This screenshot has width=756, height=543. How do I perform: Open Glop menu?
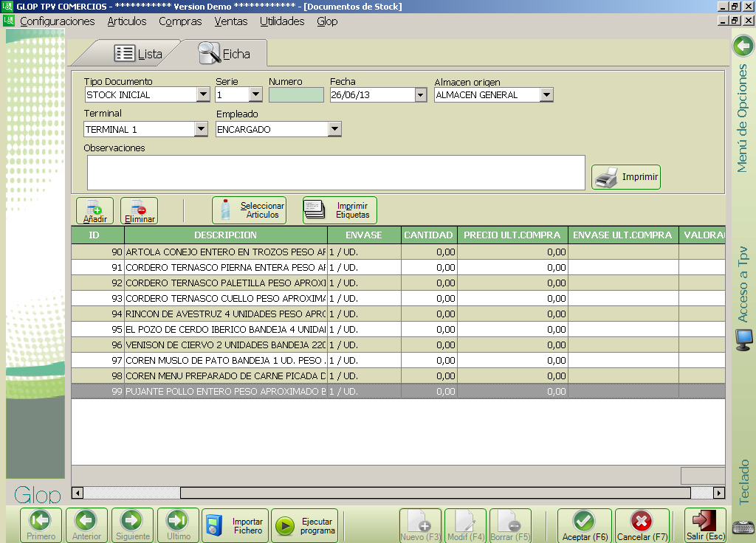click(x=327, y=21)
